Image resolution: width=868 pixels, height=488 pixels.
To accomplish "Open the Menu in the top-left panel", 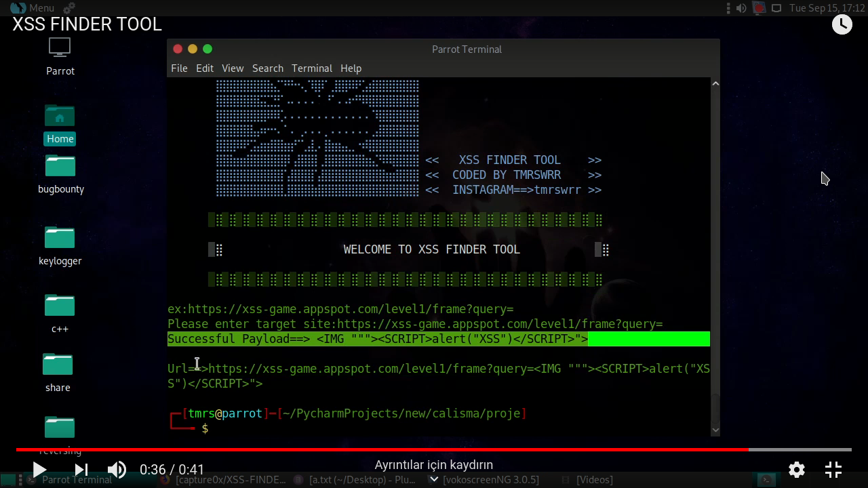I will click(x=31, y=8).
